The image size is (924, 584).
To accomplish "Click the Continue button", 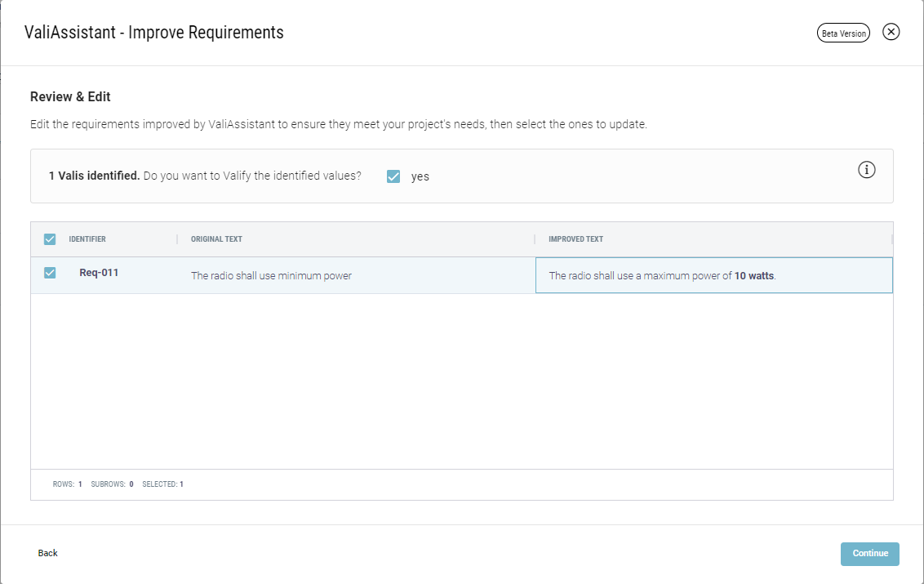I will (870, 553).
